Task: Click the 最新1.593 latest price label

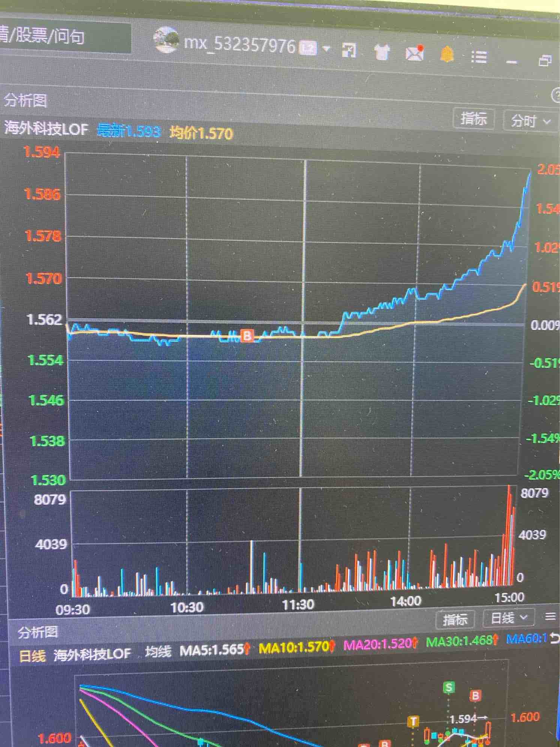Action: [129, 131]
